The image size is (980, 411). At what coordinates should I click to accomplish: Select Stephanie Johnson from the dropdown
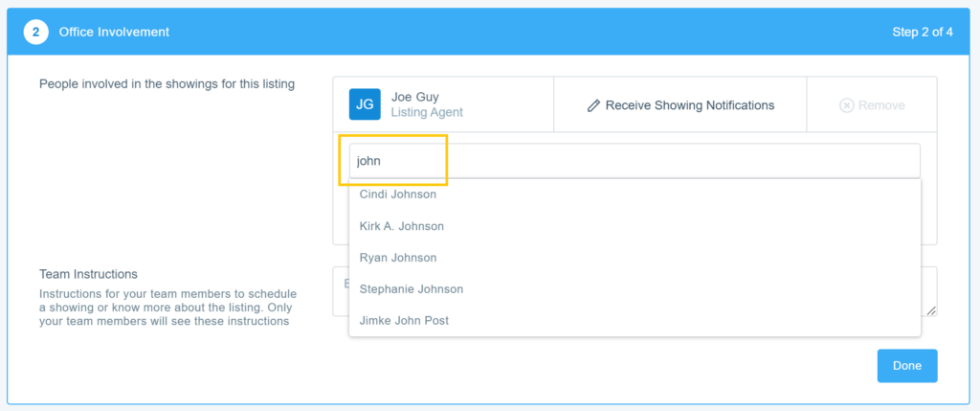[412, 289]
